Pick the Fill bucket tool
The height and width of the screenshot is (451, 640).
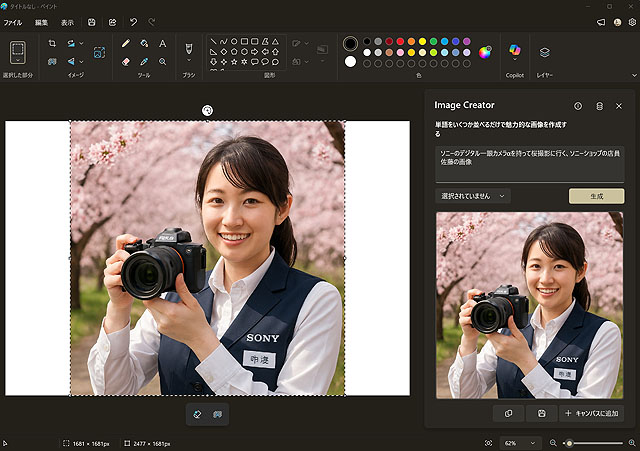[144, 44]
